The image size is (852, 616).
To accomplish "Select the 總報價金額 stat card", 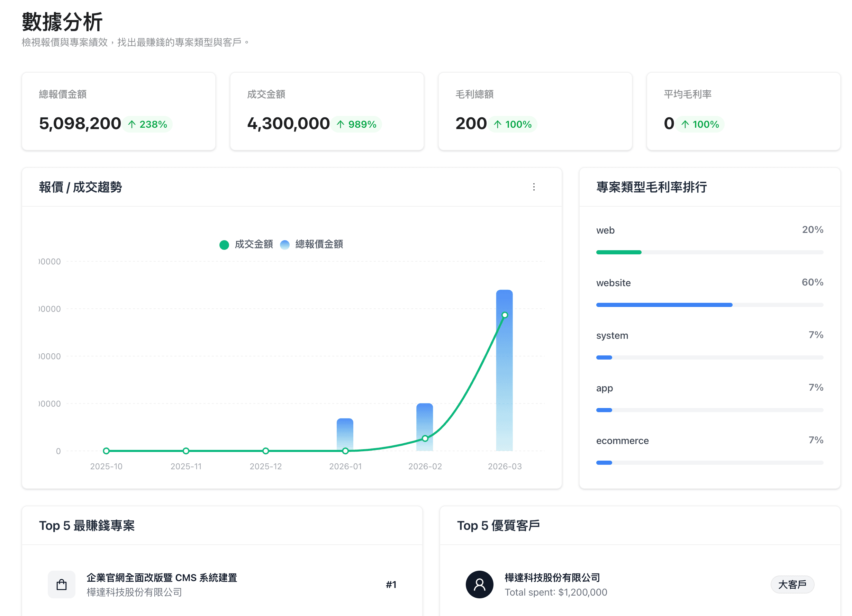I will pyautogui.click(x=119, y=111).
